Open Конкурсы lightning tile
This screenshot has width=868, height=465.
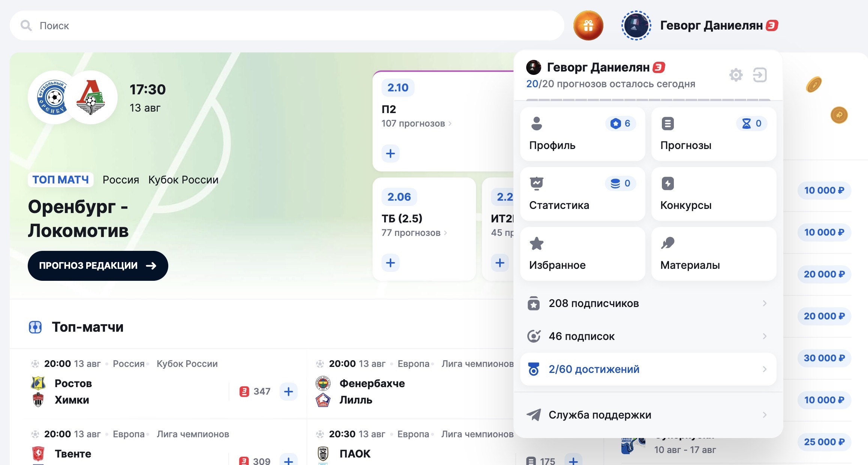713,194
